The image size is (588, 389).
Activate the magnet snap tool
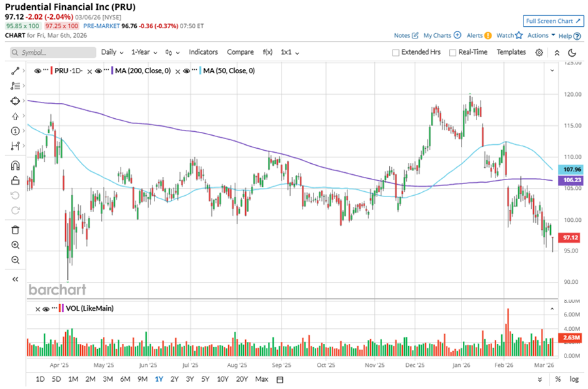14,166
